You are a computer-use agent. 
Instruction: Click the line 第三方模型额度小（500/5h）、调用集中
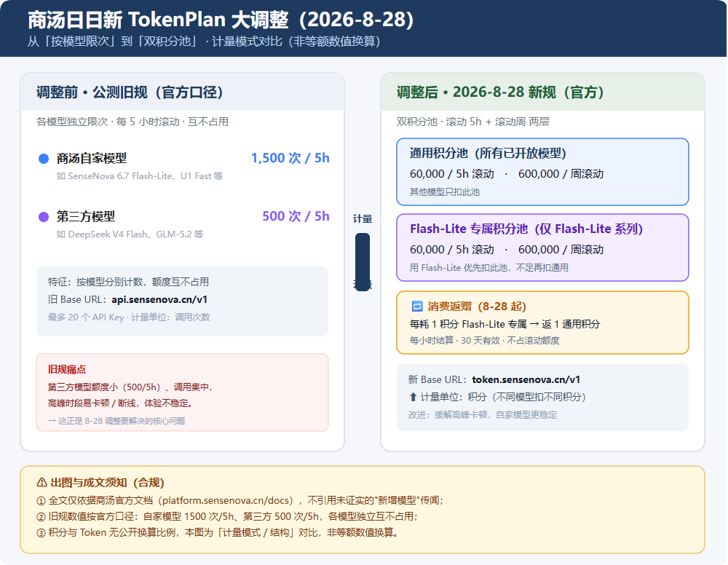click(130, 387)
